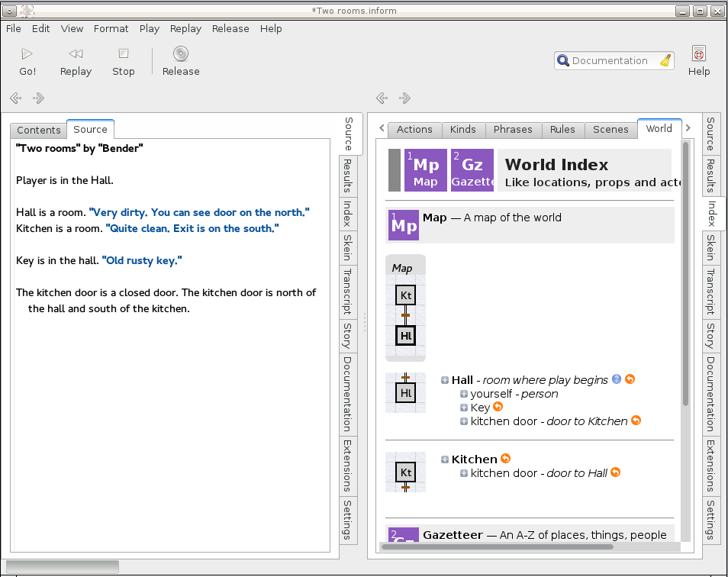
Task: Click the Go! play icon
Action: click(27, 53)
